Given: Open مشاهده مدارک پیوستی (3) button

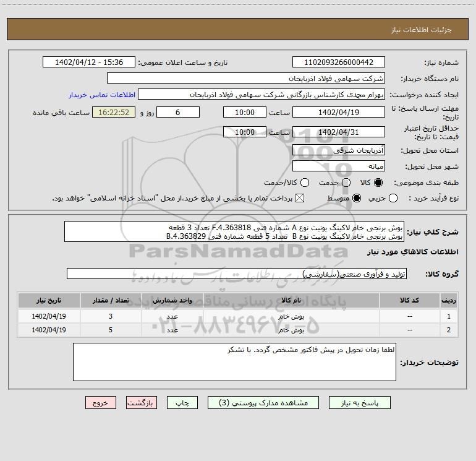Looking at the screenshot, I should tap(263, 403).
